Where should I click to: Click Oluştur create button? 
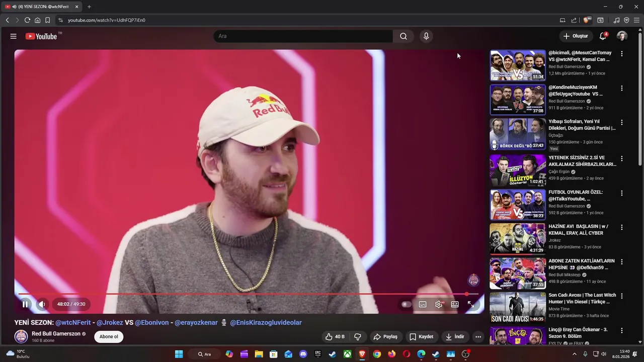575,36
